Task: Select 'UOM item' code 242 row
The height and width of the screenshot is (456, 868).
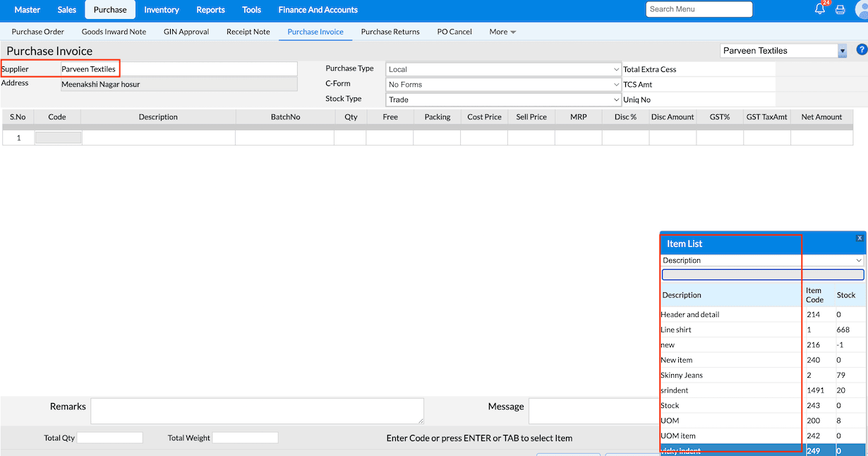Action: (x=763, y=436)
